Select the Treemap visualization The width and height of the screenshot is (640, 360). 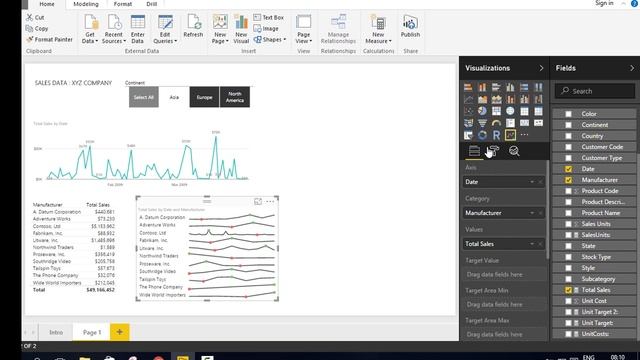(x=496, y=111)
